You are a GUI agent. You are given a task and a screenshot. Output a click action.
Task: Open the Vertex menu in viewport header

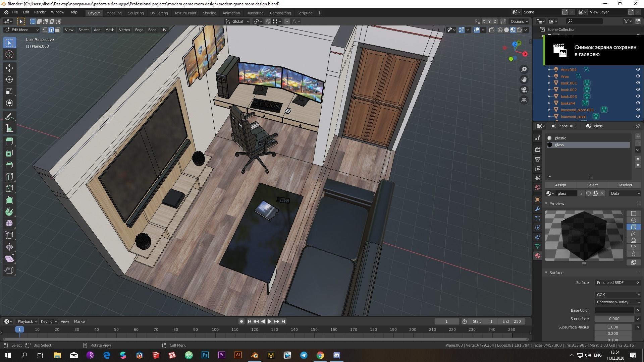124,30
